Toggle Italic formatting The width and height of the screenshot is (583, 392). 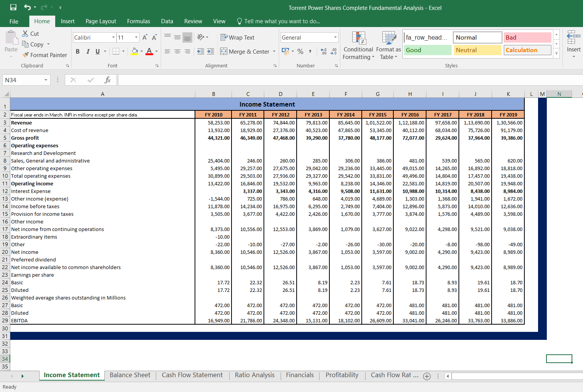point(88,51)
